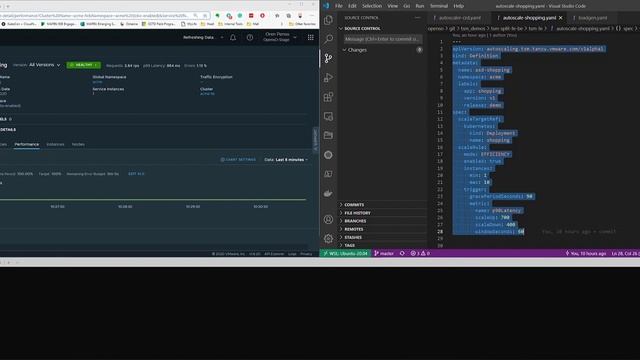Select the Nodes tab in the browser
The width and height of the screenshot is (640, 360).
click(x=78, y=144)
